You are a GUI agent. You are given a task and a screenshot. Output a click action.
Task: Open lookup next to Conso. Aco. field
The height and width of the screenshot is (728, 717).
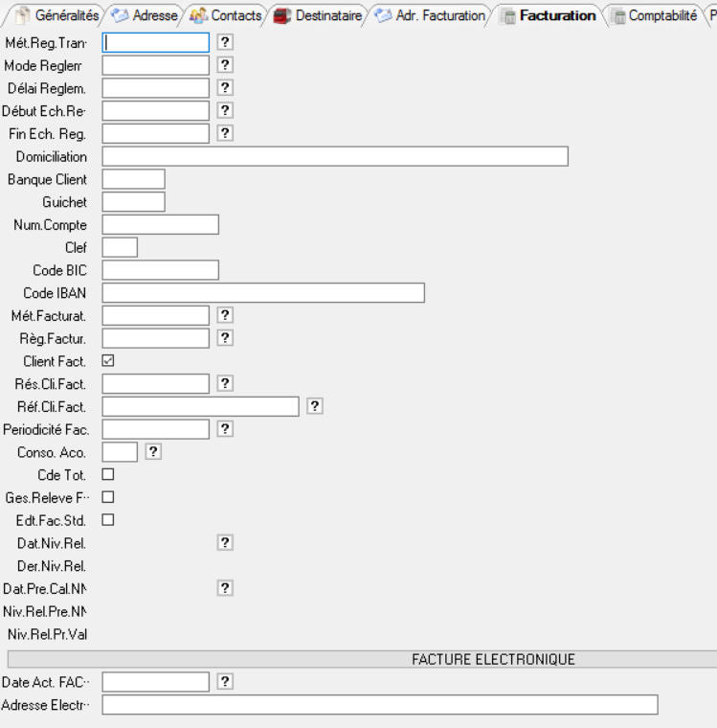click(152, 451)
